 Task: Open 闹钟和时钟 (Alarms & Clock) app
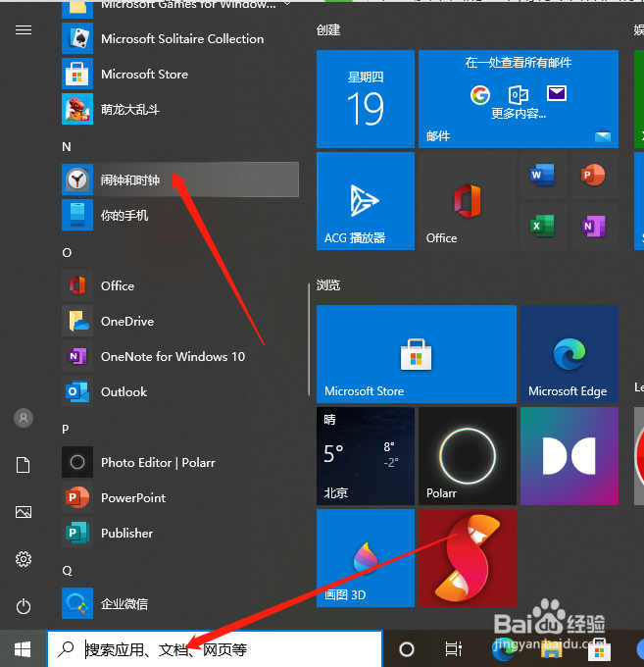click(180, 180)
